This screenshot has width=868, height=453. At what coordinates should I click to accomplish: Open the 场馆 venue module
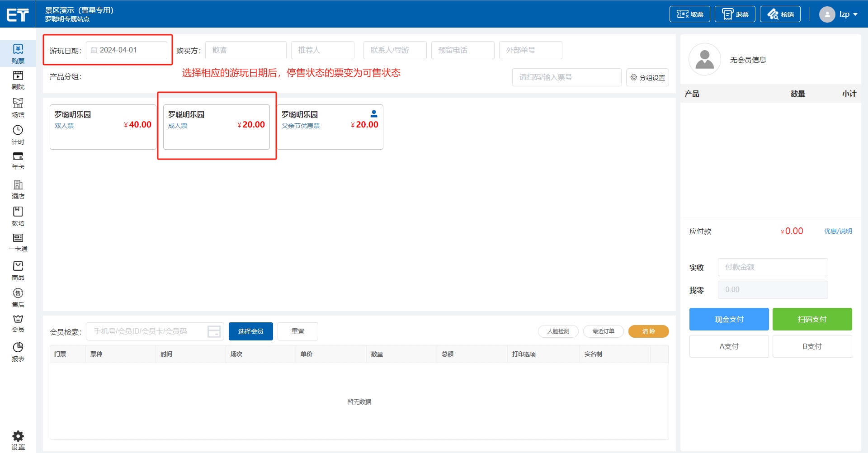click(18, 108)
